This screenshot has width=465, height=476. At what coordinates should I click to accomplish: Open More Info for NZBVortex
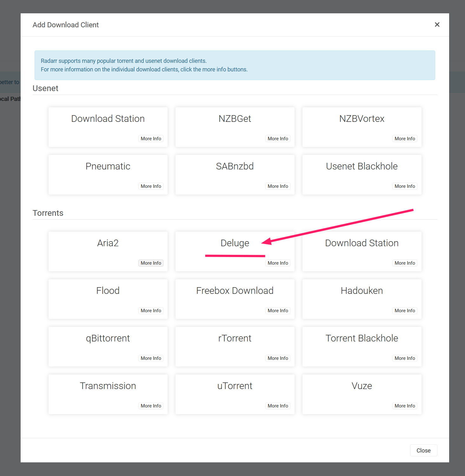[x=405, y=139]
